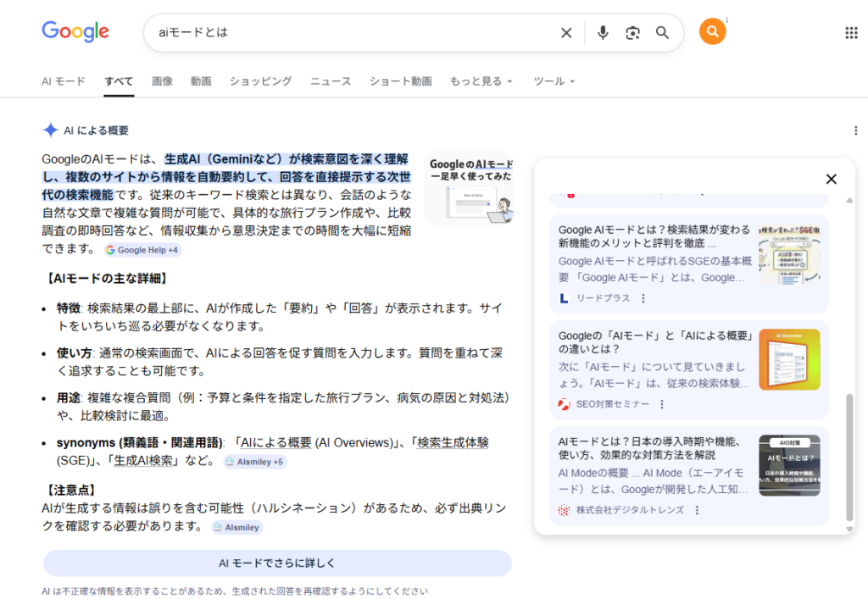Open Google Lens image search icon
The width and height of the screenshot is (868, 599).
pos(632,33)
